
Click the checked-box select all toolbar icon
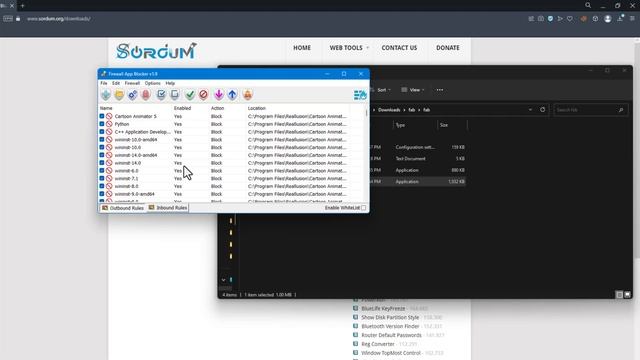pyautogui.click(x=161, y=95)
